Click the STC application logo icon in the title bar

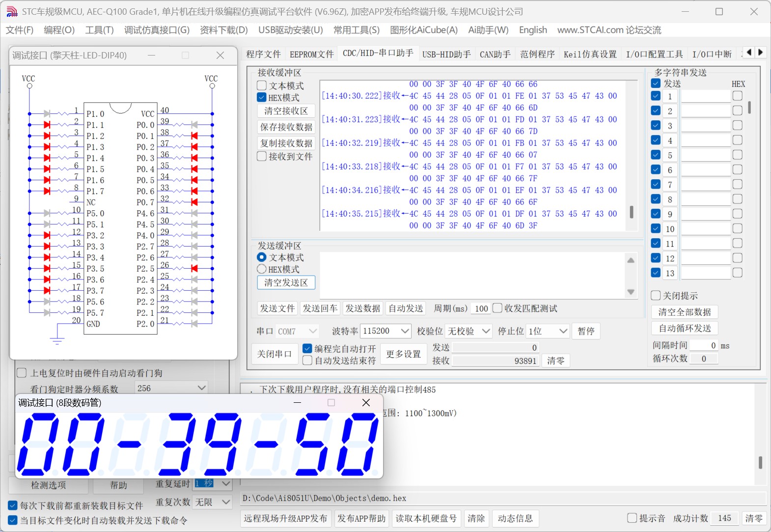point(12,11)
